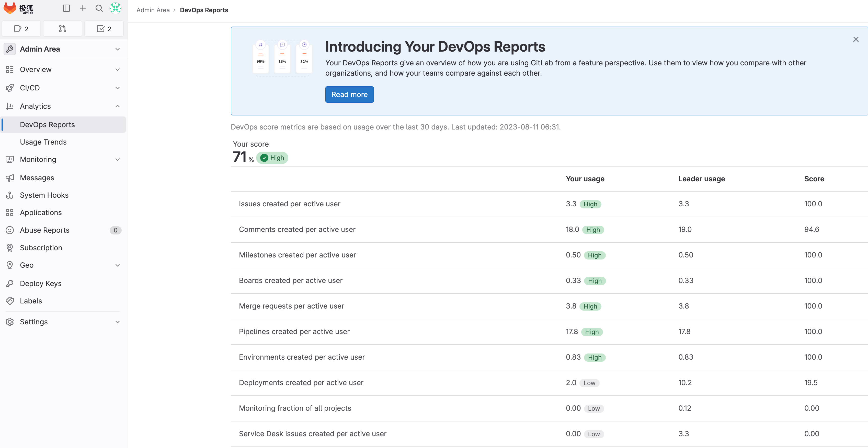Toggle the sidebar collapse icon
The image size is (868, 448).
pos(66,8)
